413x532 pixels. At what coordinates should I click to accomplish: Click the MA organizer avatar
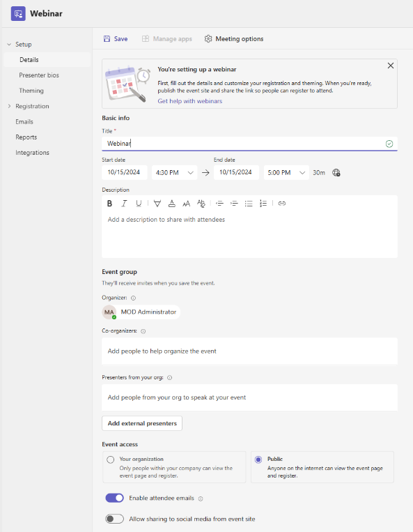(109, 312)
